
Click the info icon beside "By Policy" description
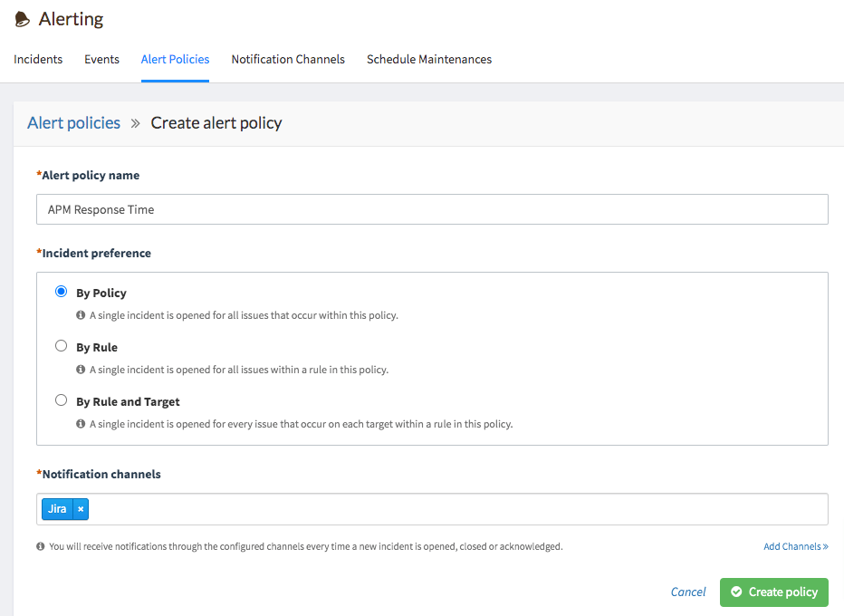pos(80,315)
